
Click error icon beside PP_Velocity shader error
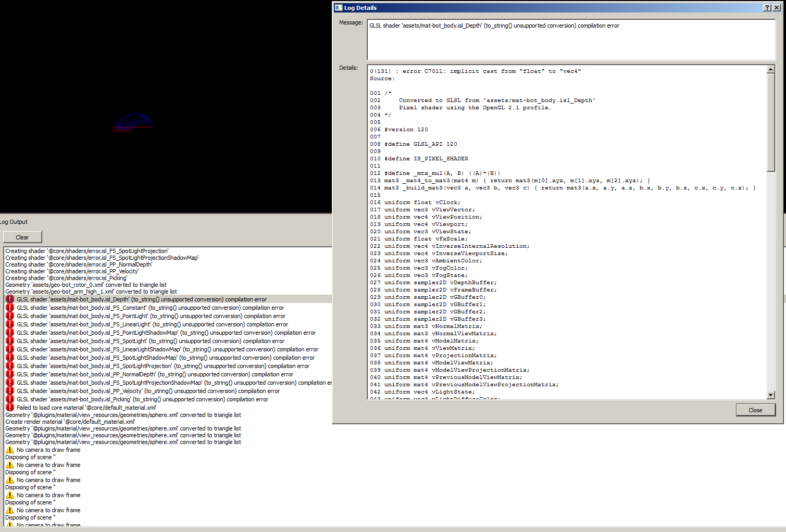coord(10,391)
